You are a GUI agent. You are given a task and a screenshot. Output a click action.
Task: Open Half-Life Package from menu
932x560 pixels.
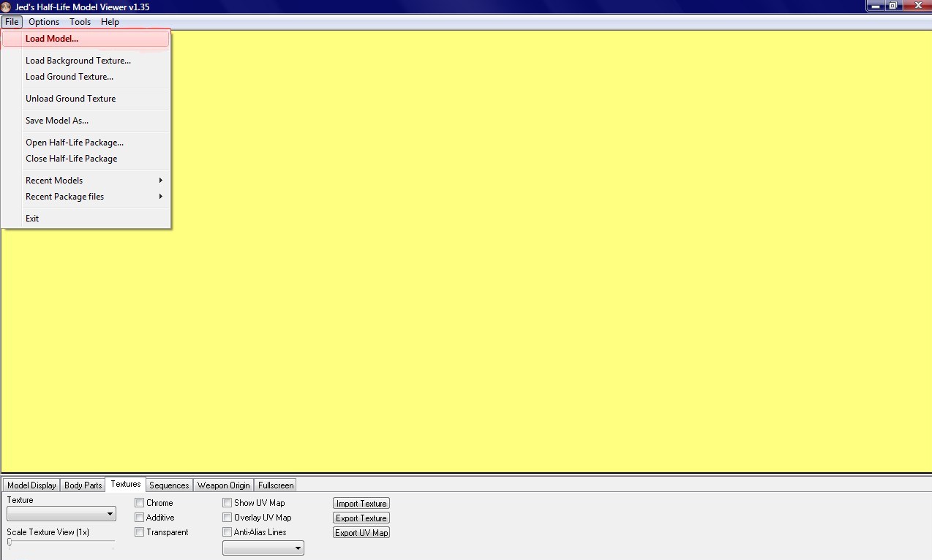(75, 143)
